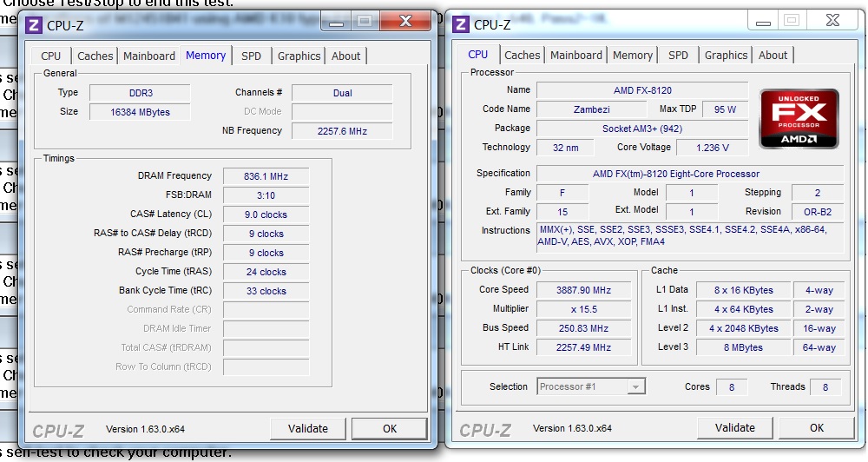Viewport: 868px width, 462px height.
Task: Open Graphics tab in Memory window
Action: tap(299, 56)
